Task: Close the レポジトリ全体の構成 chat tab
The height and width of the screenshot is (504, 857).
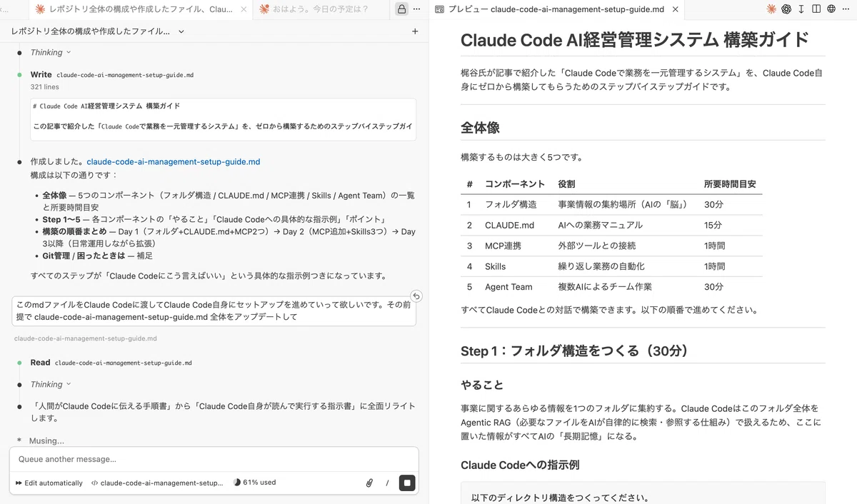Action: [x=244, y=9]
